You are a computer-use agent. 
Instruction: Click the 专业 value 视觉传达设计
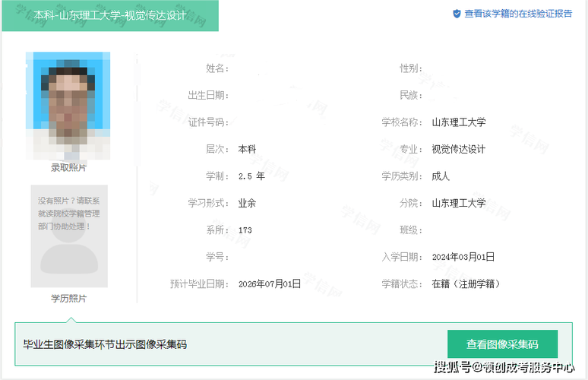coord(458,149)
